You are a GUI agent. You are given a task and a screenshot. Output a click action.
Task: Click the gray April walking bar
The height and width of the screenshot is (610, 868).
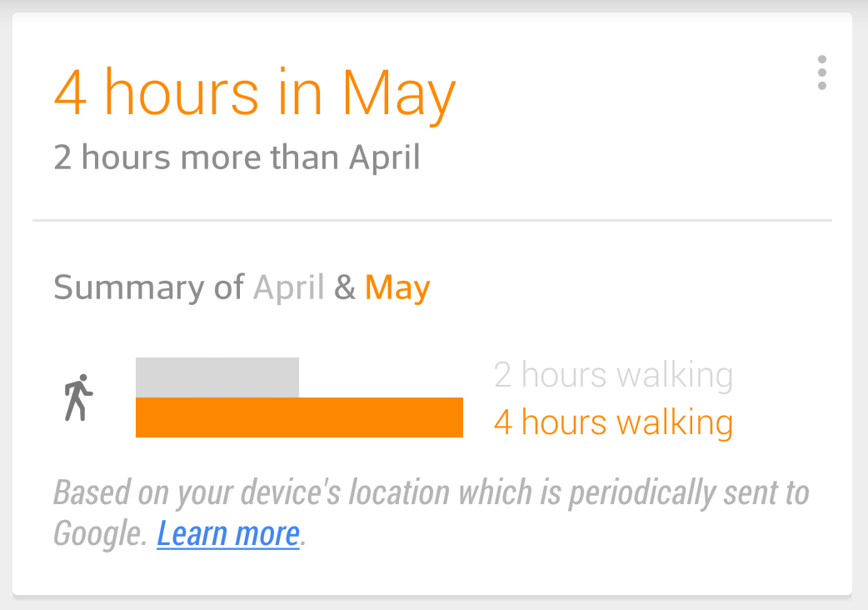pos(217,377)
